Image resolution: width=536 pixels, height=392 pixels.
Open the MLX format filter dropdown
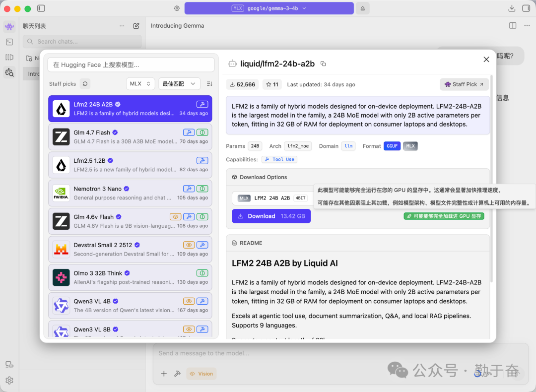(140, 84)
